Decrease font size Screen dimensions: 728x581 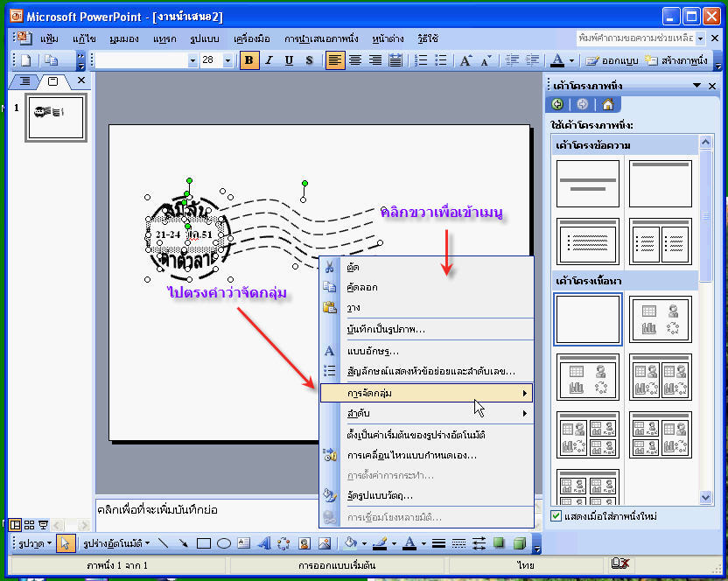[485, 60]
